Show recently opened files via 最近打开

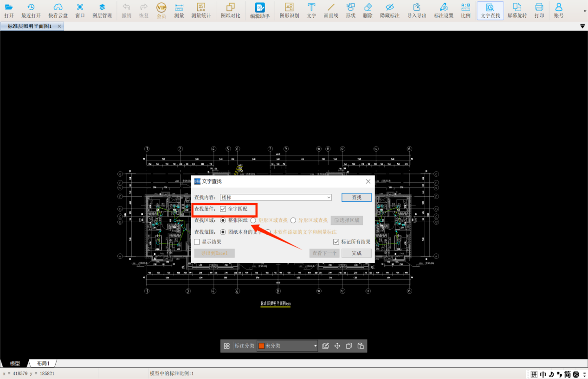(x=31, y=10)
